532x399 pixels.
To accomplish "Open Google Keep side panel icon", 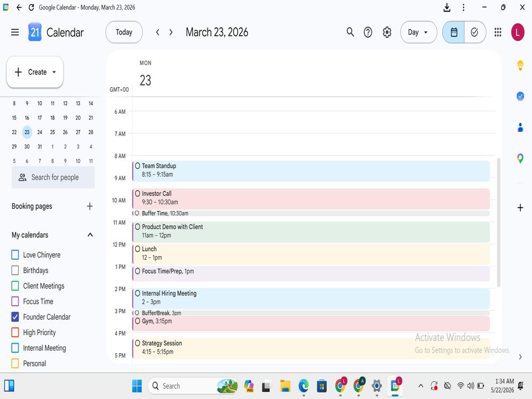I will pyautogui.click(x=520, y=65).
